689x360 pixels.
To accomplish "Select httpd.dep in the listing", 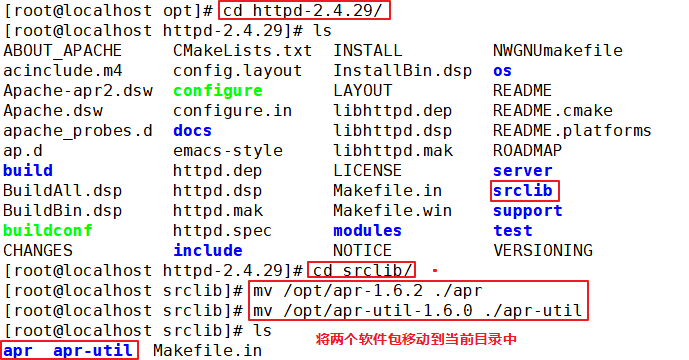I will pyautogui.click(x=218, y=171).
